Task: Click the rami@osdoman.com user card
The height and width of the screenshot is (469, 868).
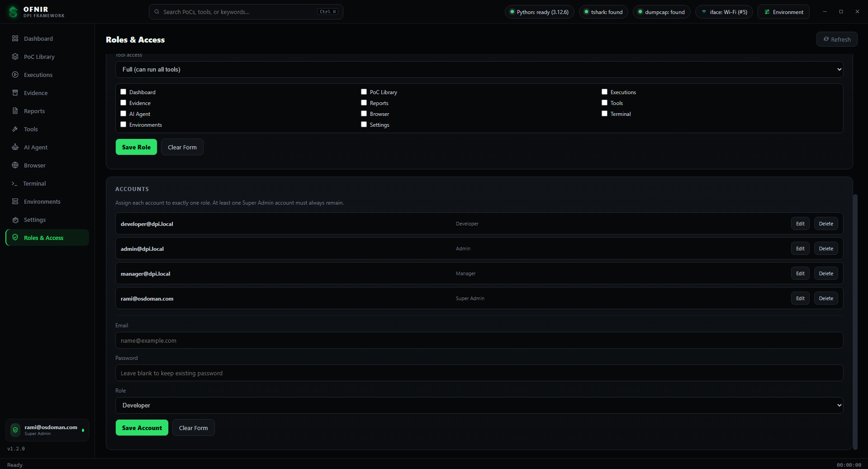Action: 47,430
